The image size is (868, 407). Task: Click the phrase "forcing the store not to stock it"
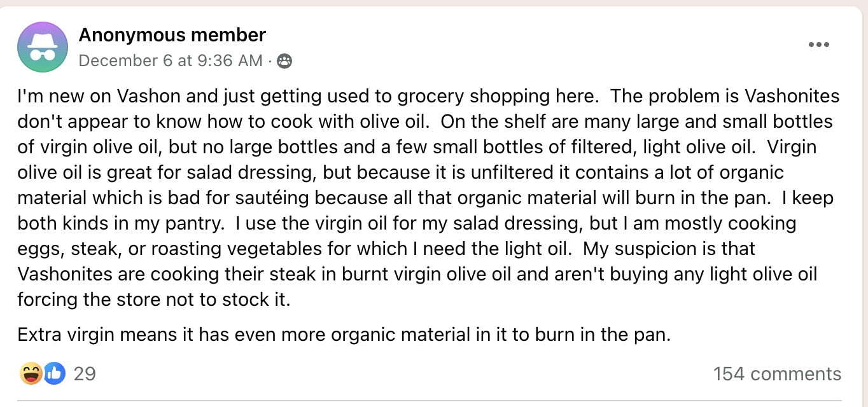(153, 300)
